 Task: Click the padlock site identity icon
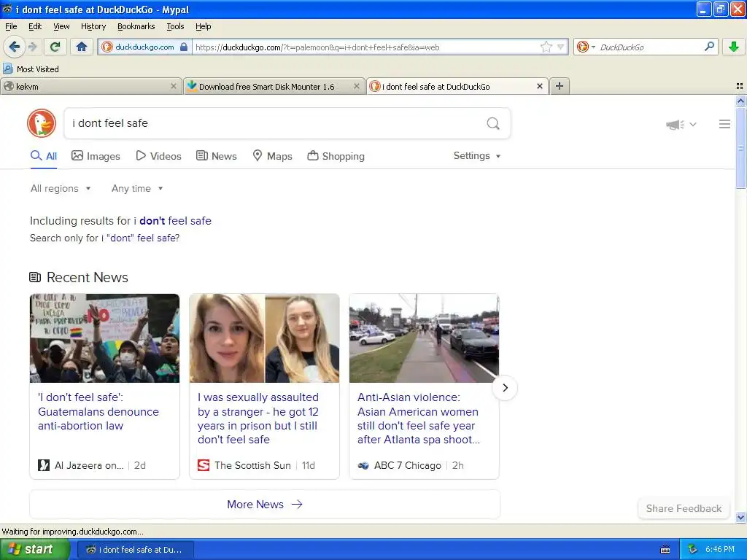[184, 47]
